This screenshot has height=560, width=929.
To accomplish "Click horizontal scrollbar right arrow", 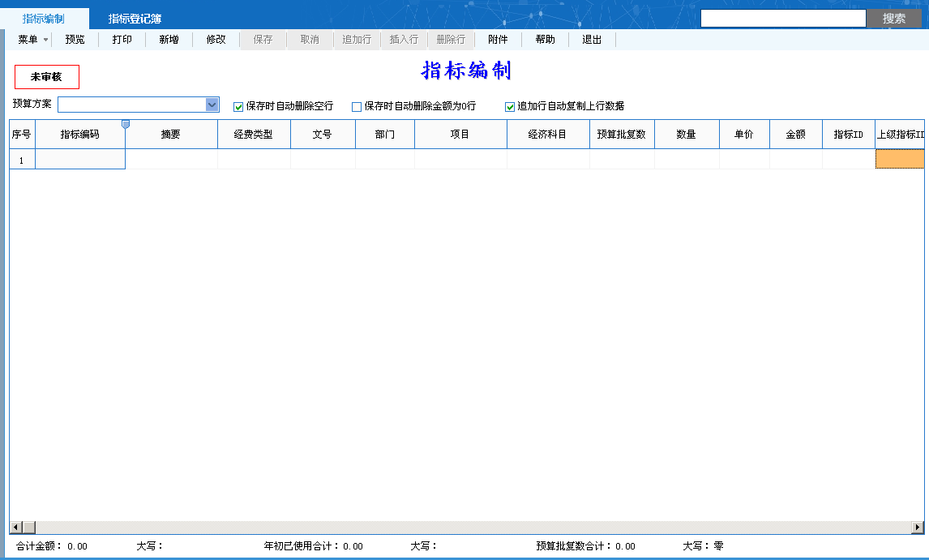I will [918, 527].
